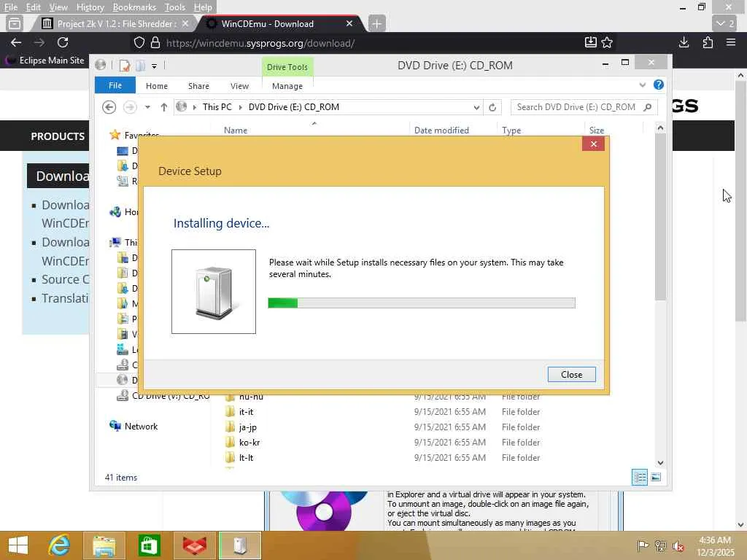Select the Network item in navigation pane

coord(141,427)
